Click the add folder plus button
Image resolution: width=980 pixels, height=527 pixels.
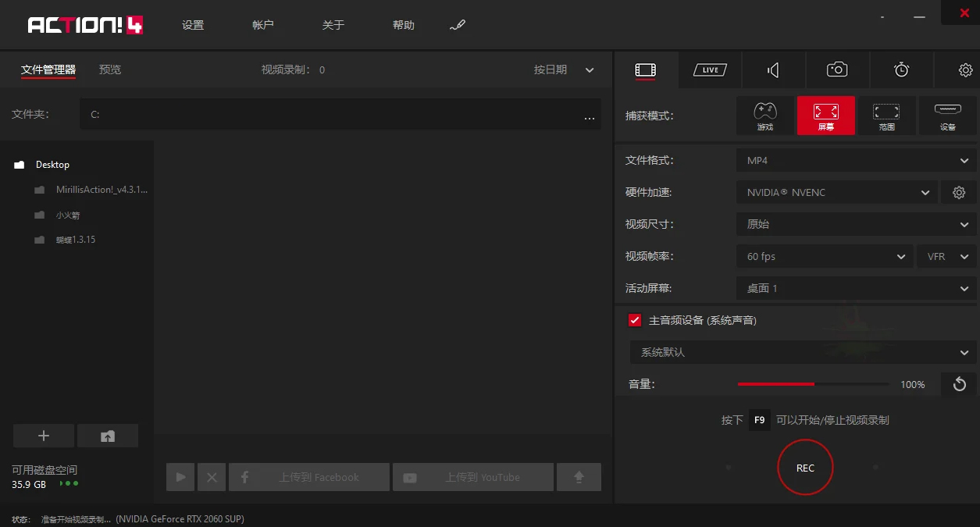44,436
